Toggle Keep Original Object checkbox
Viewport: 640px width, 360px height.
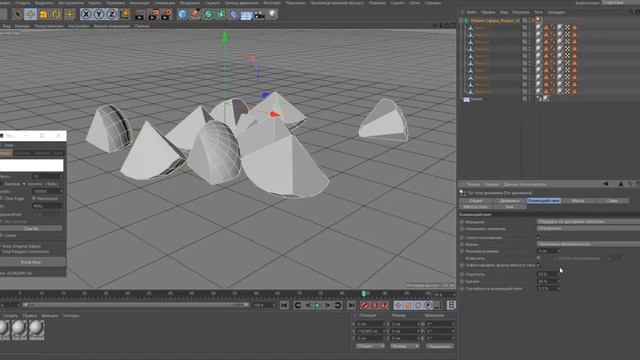tap(1, 246)
